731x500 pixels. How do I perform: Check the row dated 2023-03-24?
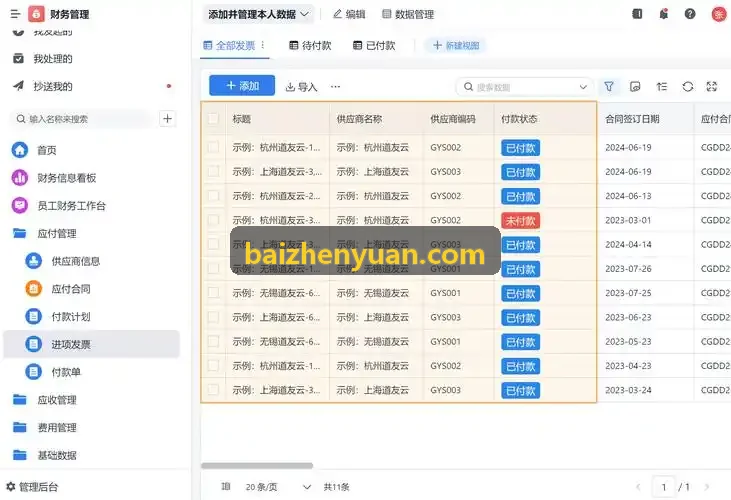(213, 390)
